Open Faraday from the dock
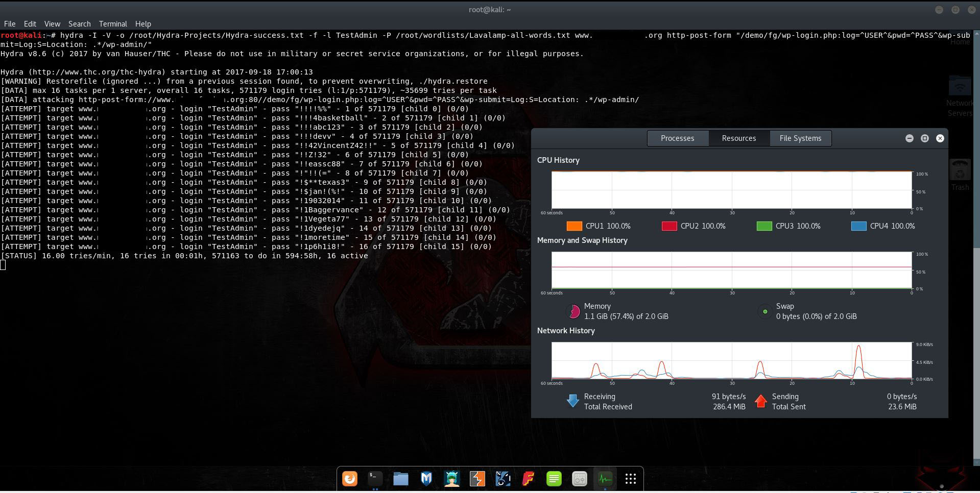 coord(529,479)
